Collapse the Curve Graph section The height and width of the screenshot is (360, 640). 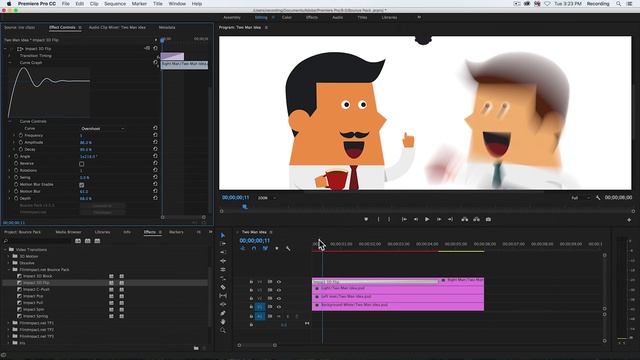[10, 63]
